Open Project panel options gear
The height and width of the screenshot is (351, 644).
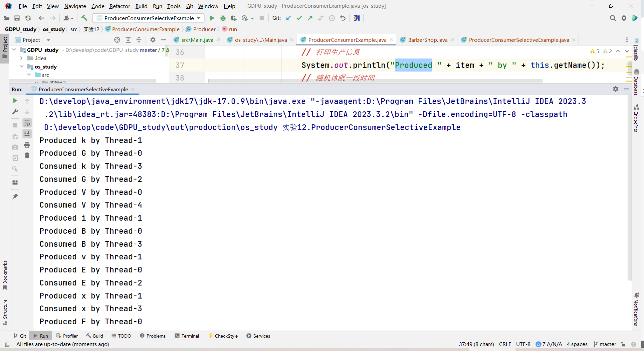click(153, 40)
